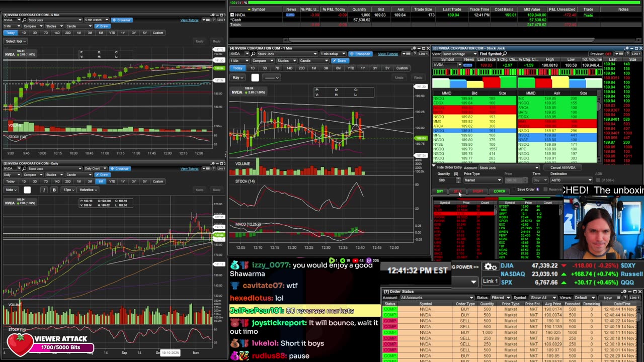Screen dimensions: 644x362
Task: Toggle Crosshair in the Daily chart
Action: (x=120, y=168)
